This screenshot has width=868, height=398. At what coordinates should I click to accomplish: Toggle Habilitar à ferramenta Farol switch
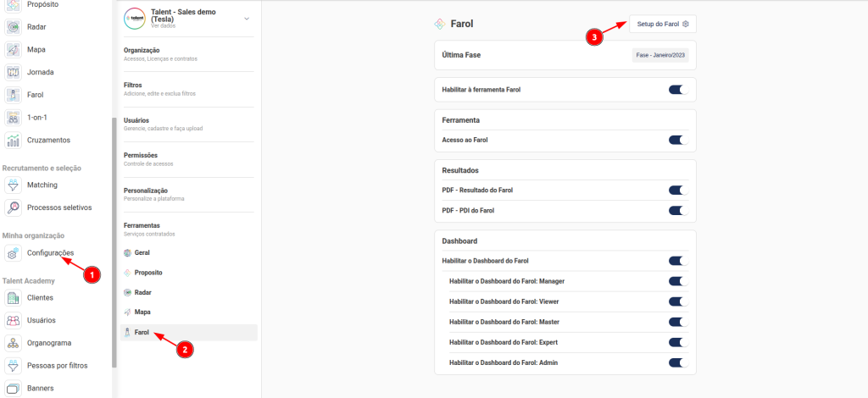pyautogui.click(x=676, y=89)
